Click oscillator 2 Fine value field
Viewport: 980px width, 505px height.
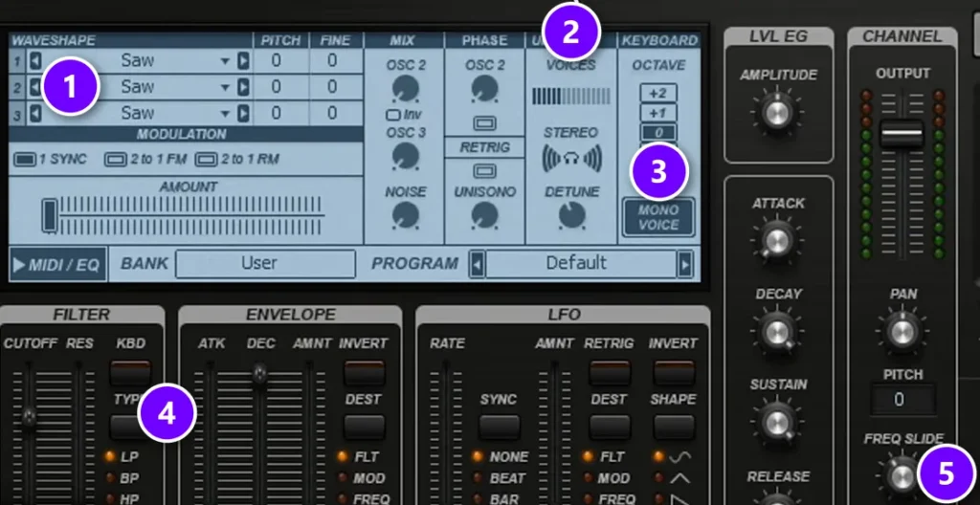point(332,87)
